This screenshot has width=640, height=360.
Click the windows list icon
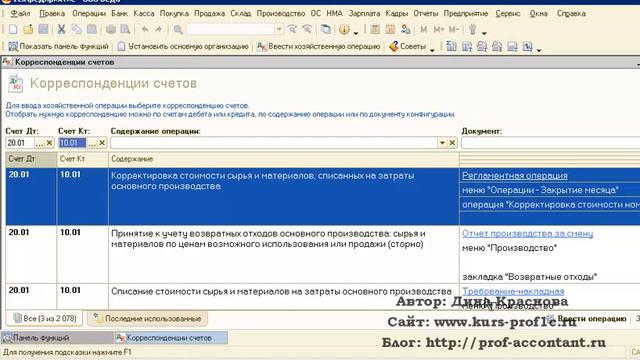point(326,29)
